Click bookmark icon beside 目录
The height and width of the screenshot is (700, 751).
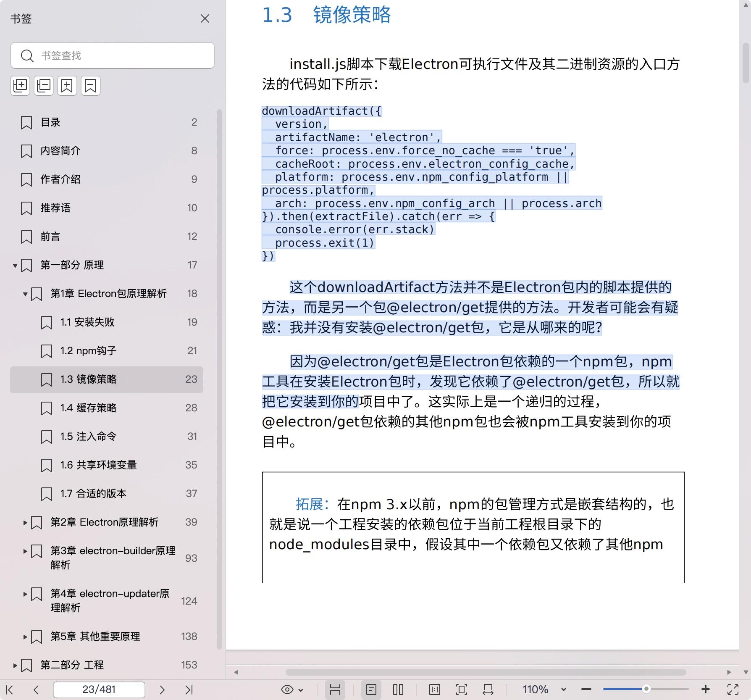tap(26, 123)
